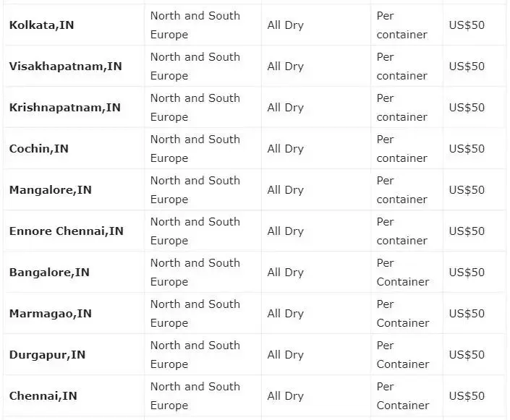Select North and South Europe for Durgapur
The image size is (510, 420).
click(x=195, y=355)
